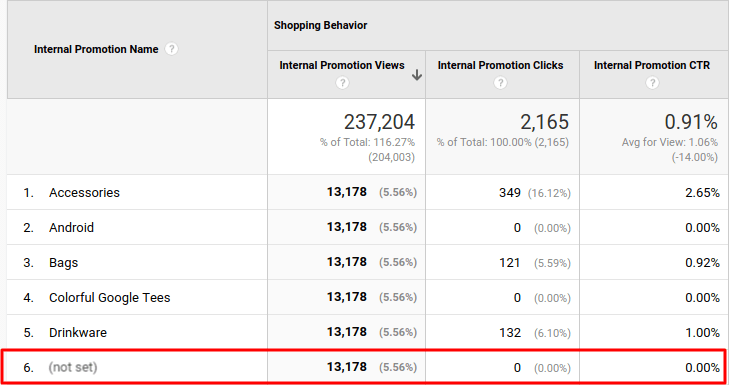Click help icon beside Internal Promotion Name
Image resolution: width=729 pixels, height=385 pixels.
point(172,49)
